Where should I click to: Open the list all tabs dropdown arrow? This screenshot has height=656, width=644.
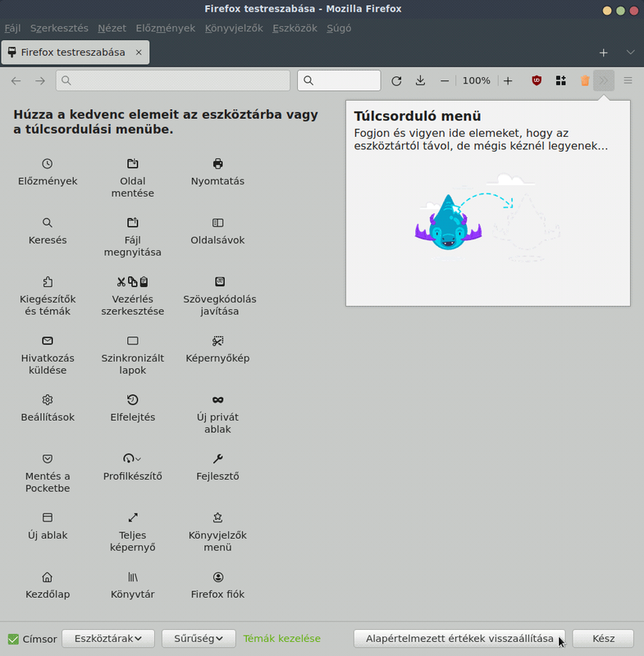pos(630,52)
